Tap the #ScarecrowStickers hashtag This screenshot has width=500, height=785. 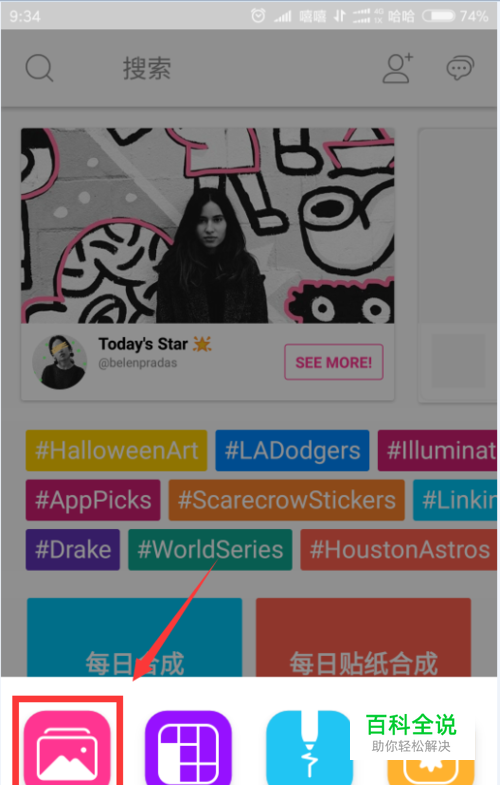tap(287, 500)
